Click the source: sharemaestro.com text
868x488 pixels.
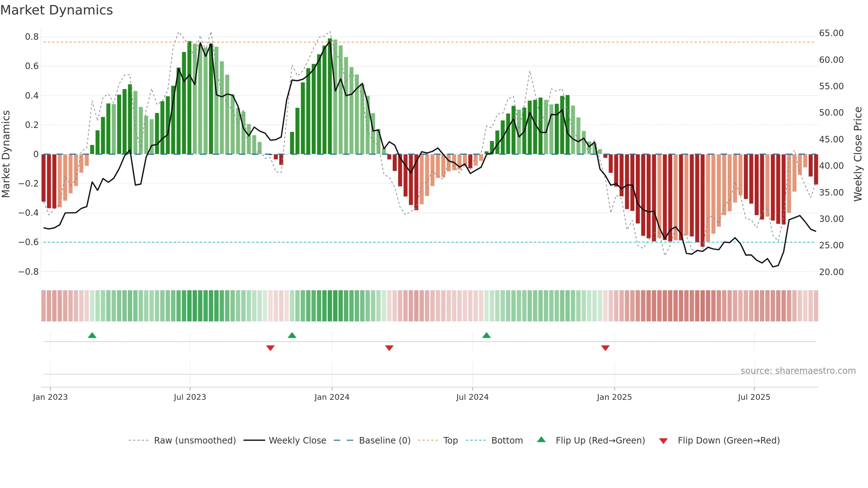798,371
